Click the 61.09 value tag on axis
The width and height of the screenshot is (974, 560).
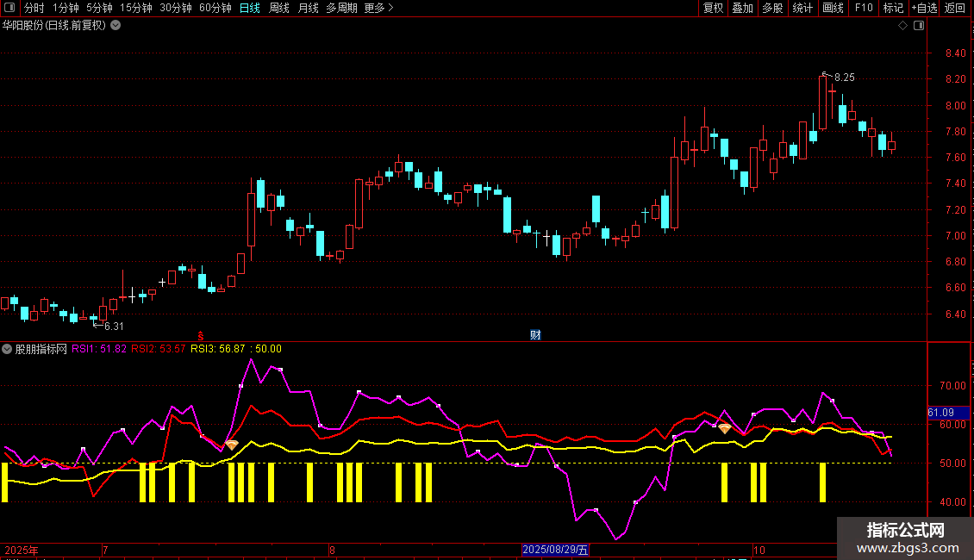948,412
